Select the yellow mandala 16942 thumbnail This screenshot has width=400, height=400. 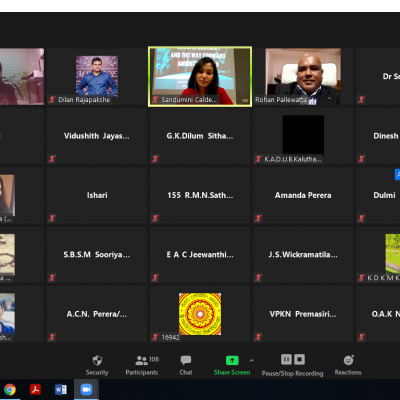click(200, 314)
